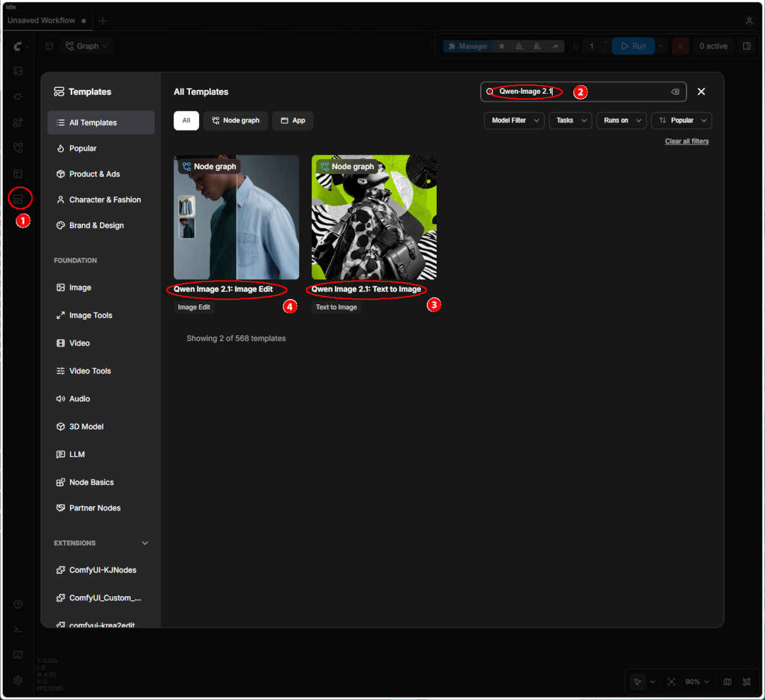
Task: Open the Graph mode dropdown
Action: coord(87,46)
